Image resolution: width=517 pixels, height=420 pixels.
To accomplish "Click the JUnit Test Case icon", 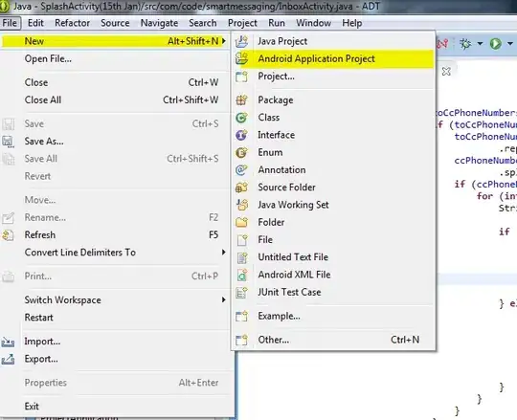I will pyautogui.click(x=241, y=292).
